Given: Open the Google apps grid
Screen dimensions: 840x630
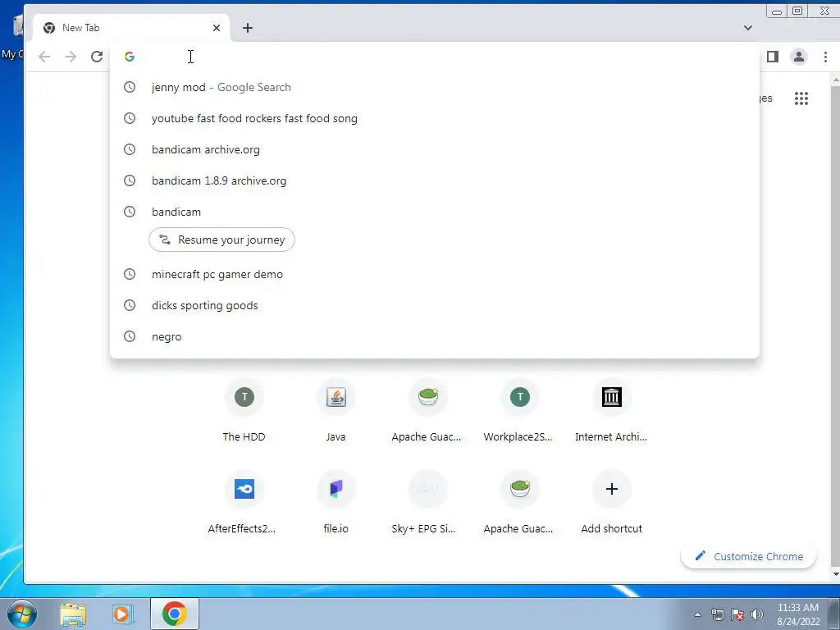Looking at the screenshot, I should tap(801, 98).
